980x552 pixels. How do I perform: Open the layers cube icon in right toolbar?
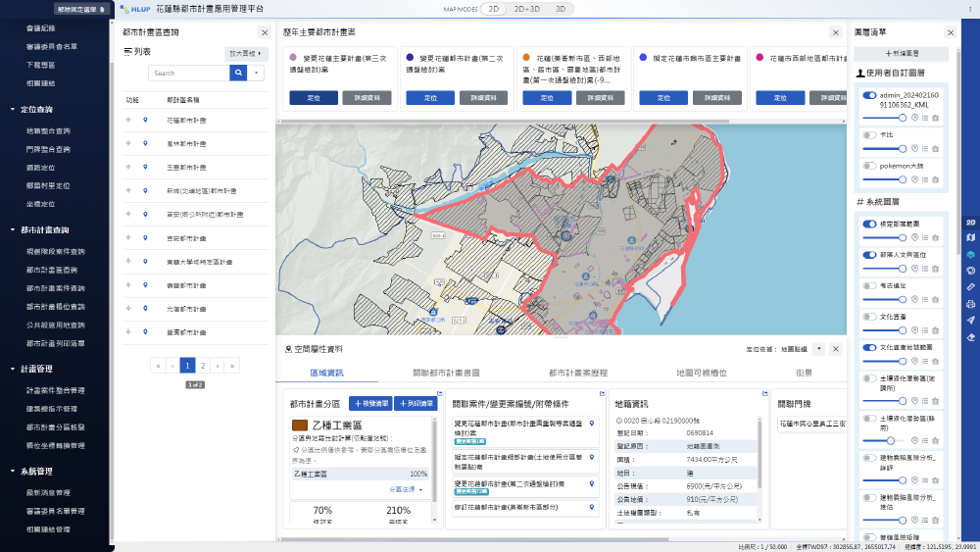click(x=970, y=255)
